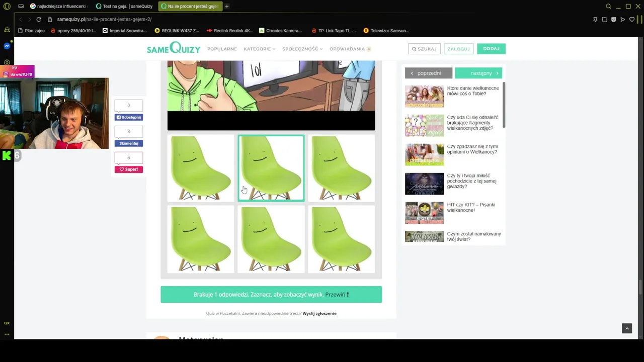Screen dimensions: 644x362
Task: Select the highlighted top-middle chair answer
Action: [271, 168]
